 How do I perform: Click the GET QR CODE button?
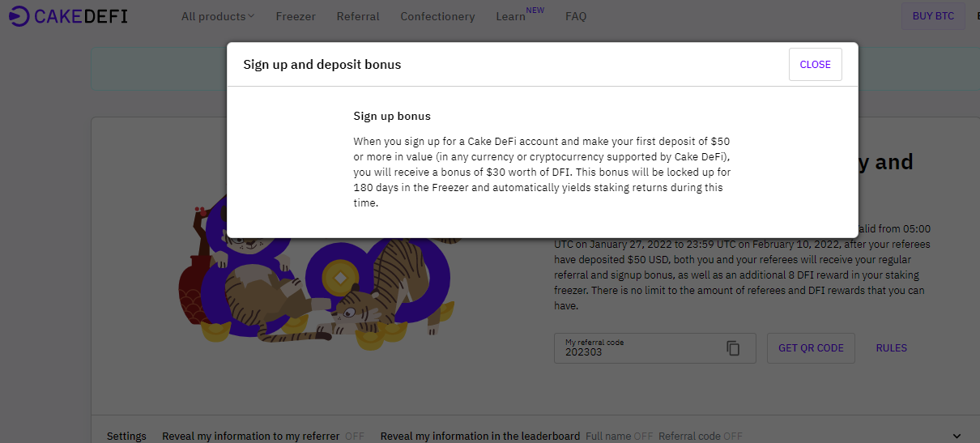[811, 348]
